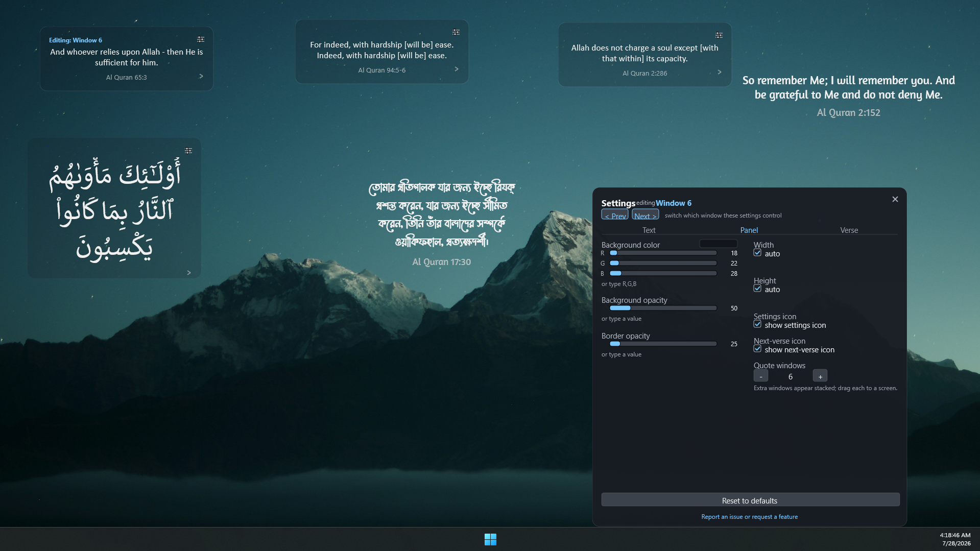This screenshot has width=980, height=551.
Task: Show next verse on Quran 65:3 window
Action: 201,76
